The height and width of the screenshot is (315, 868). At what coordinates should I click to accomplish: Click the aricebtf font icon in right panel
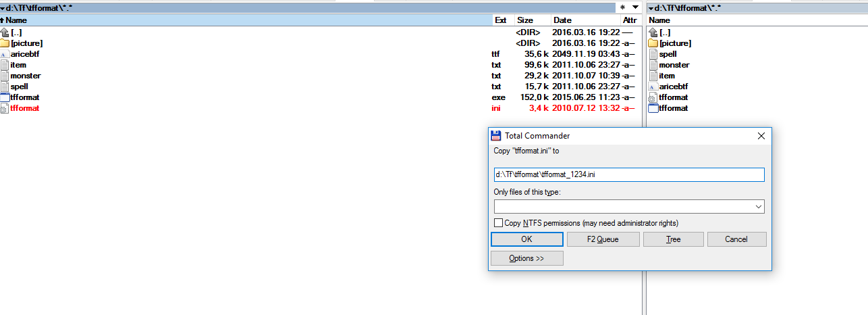pyautogui.click(x=653, y=87)
